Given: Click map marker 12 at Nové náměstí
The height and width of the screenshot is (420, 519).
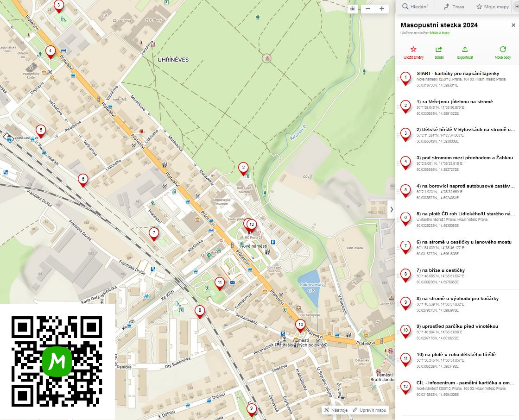Looking at the screenshot, I should (252, 226).
